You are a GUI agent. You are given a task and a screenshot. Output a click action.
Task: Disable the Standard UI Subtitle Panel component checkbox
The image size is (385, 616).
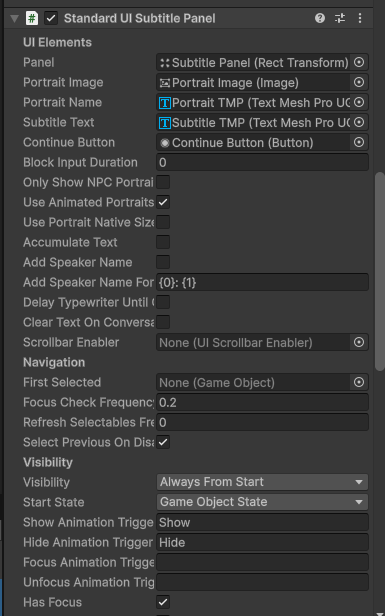click(51, 18)
